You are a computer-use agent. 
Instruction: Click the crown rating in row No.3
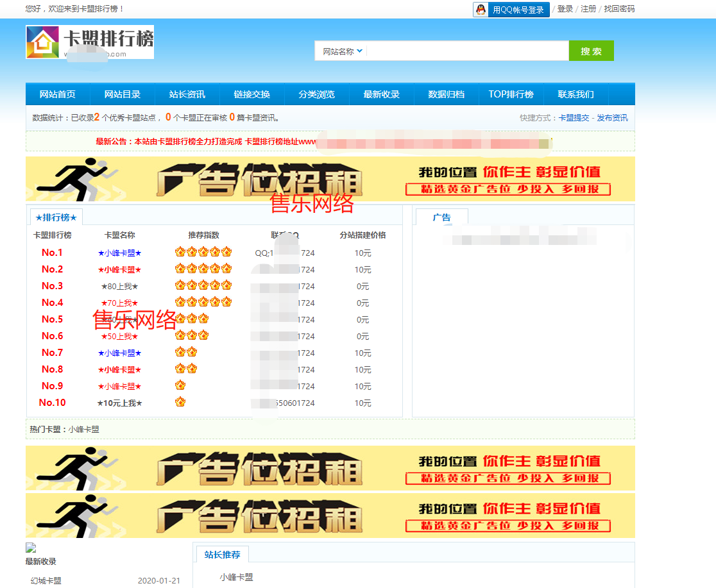point(203,285)
